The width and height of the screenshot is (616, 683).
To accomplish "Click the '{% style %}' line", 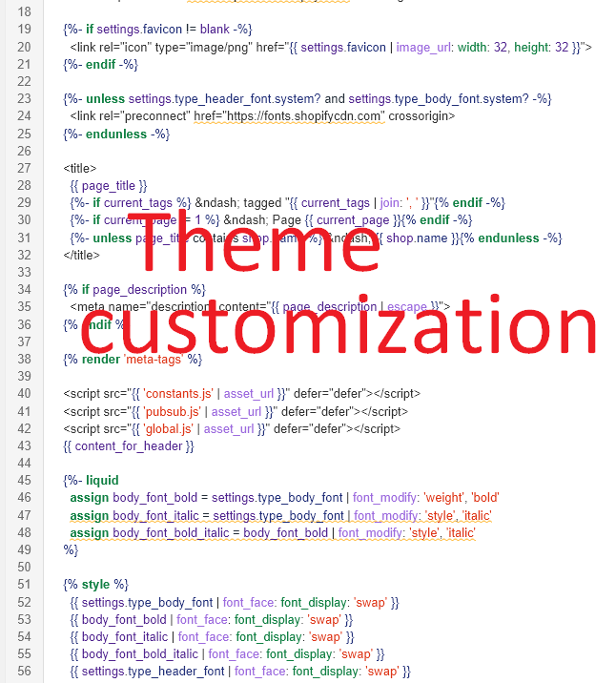I will pyautogui.click(x=95, y=585).
